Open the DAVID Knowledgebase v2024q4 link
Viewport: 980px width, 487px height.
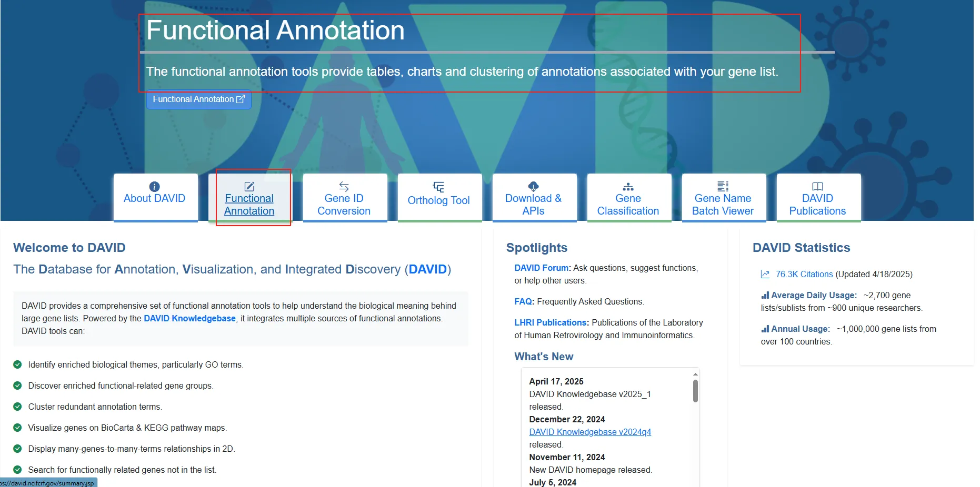pyautogui.click(x=590, y=432)
